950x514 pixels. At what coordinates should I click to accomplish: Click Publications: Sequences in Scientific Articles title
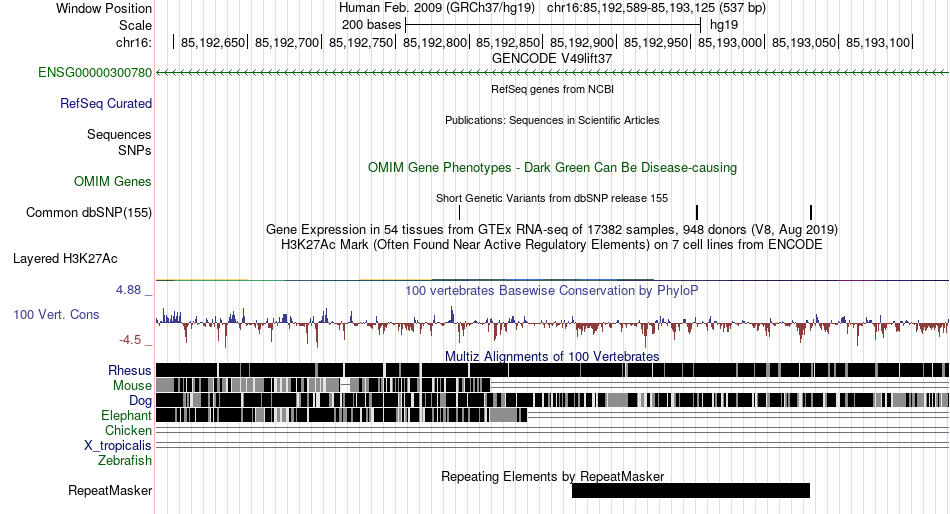(552, 120)
